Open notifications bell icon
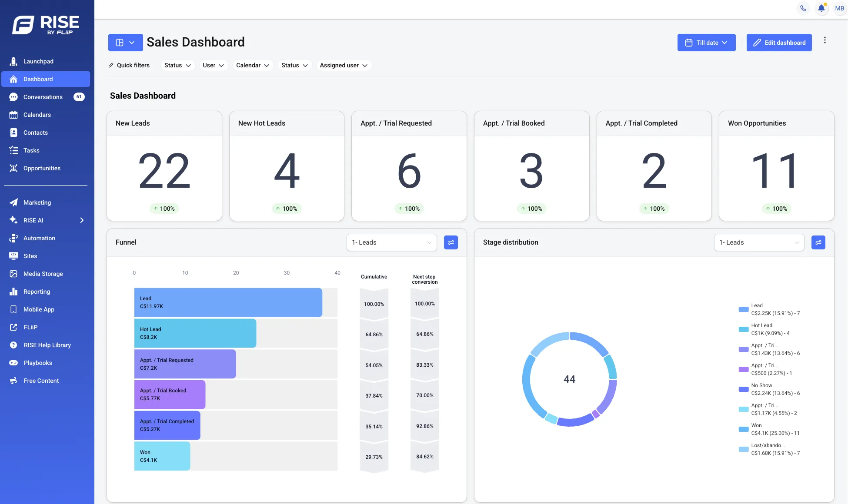The image size is (848, 504). coord(821,8)
